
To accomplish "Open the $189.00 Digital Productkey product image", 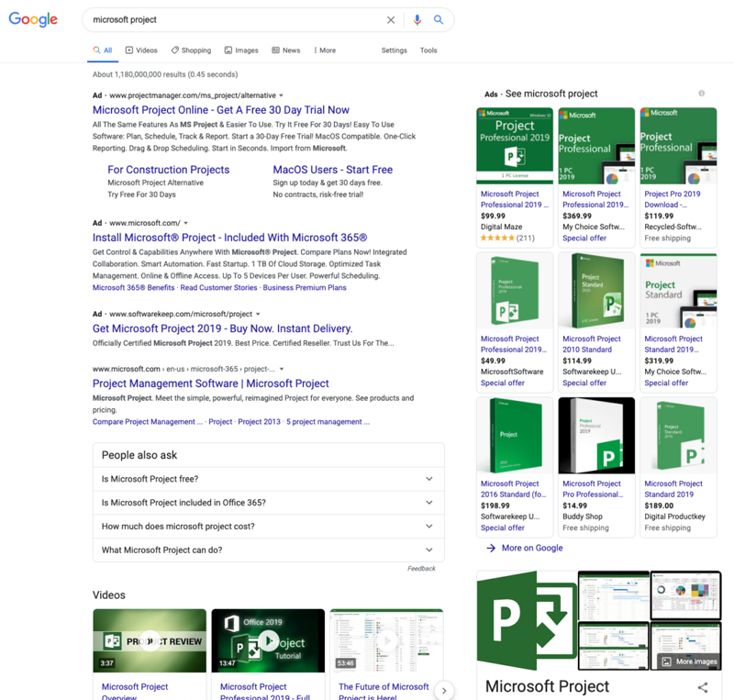I will [x=678, y=436].
